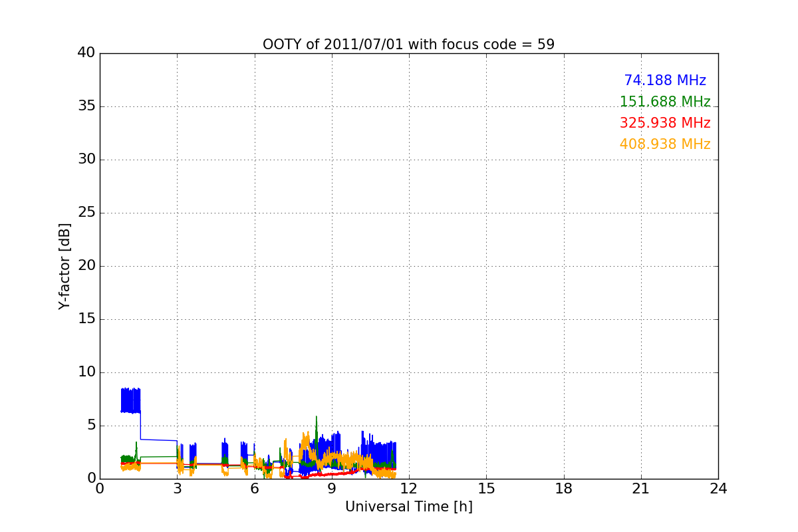Screen dimensions: 798x532
Task: Click the y-axis tick label 25
Action: 86,213
